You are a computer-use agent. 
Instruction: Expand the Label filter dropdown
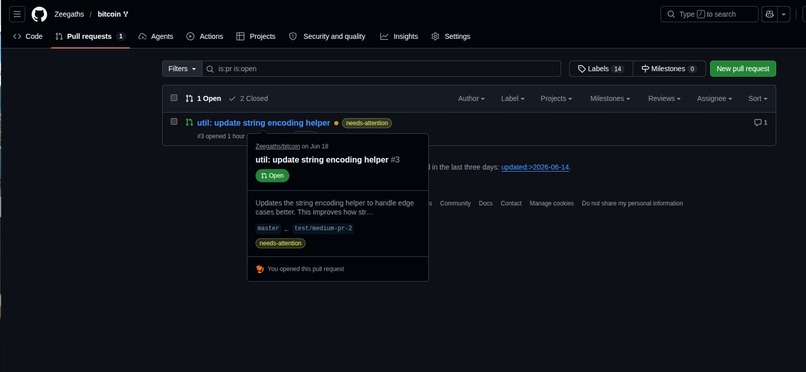(512, 99)
